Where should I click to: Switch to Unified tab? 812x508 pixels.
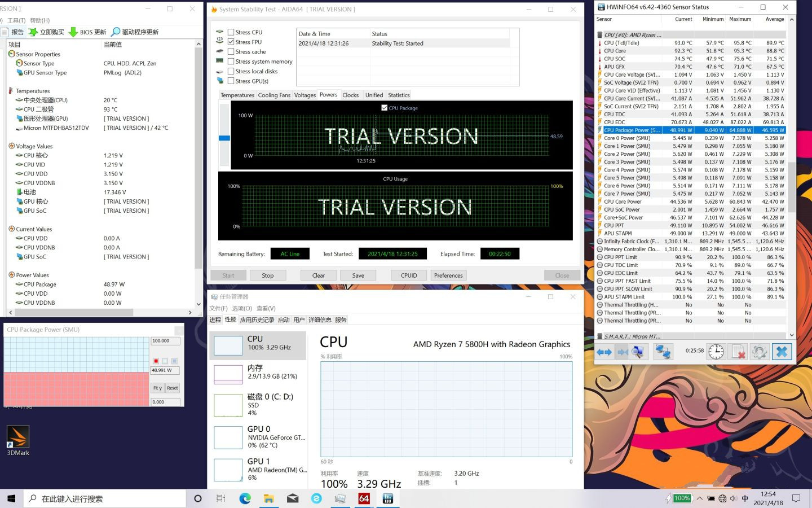click(x=374, y=95)
